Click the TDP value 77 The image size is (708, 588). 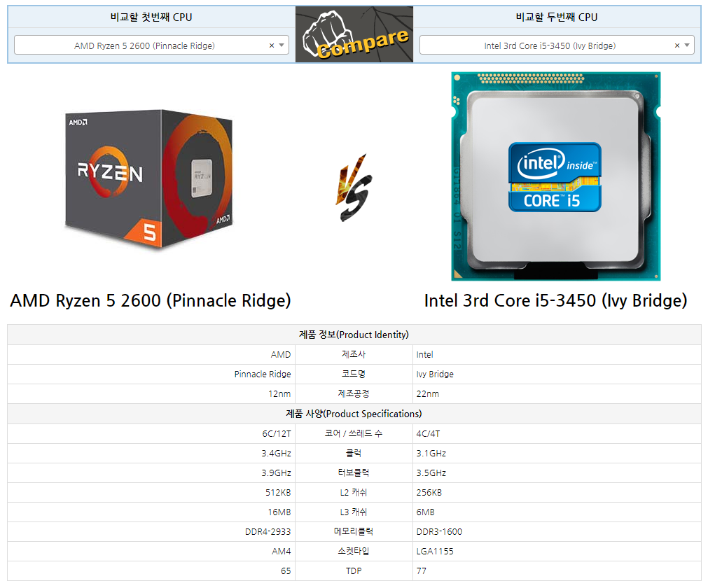pos(422,571)
